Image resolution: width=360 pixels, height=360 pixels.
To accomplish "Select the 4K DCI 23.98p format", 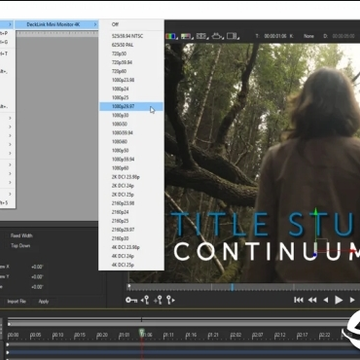I will [x=131, y=247].
